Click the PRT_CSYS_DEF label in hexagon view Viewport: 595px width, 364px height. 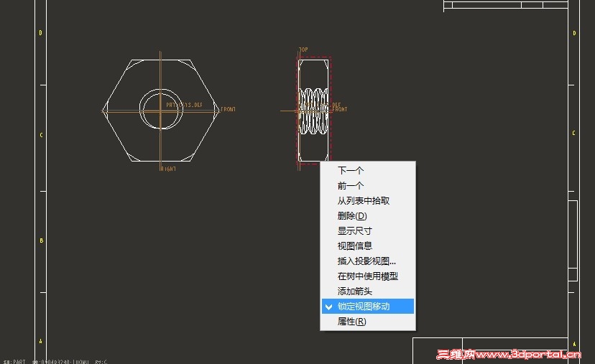click(x=185, y=105)
